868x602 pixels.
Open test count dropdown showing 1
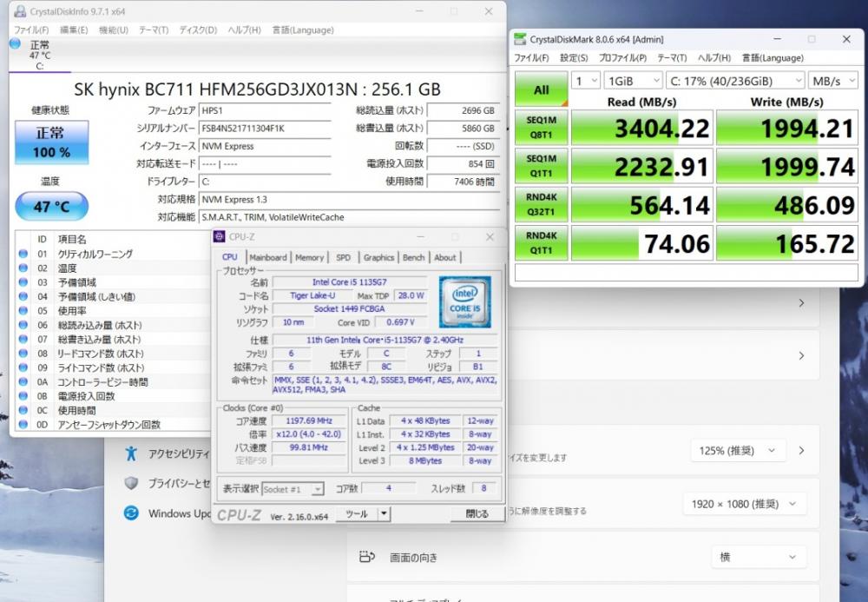click(x=585, y=81)
